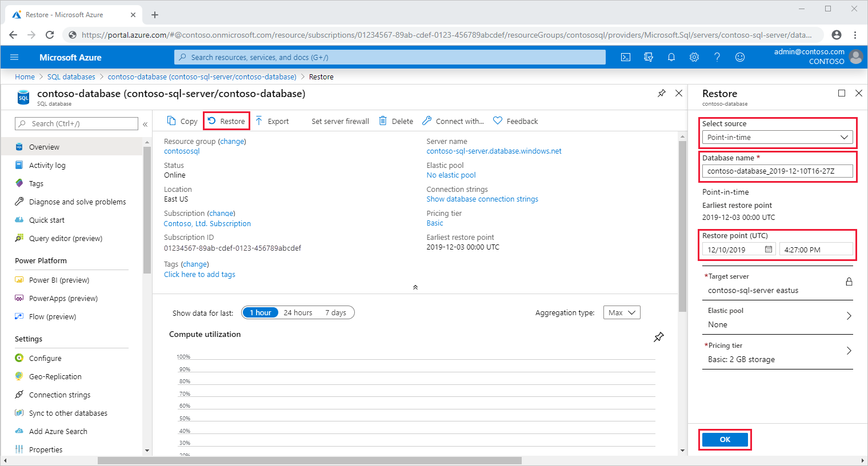Image resolution: width=868 pixels, height=466 pixels.
Task: Select the 1 hour data range
Action: 260,312
